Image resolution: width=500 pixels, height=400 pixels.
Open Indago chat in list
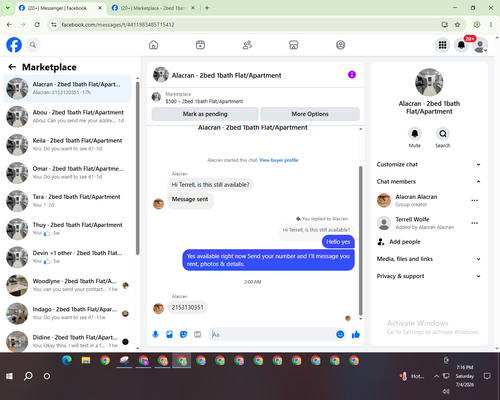click(x=67, y=313)
